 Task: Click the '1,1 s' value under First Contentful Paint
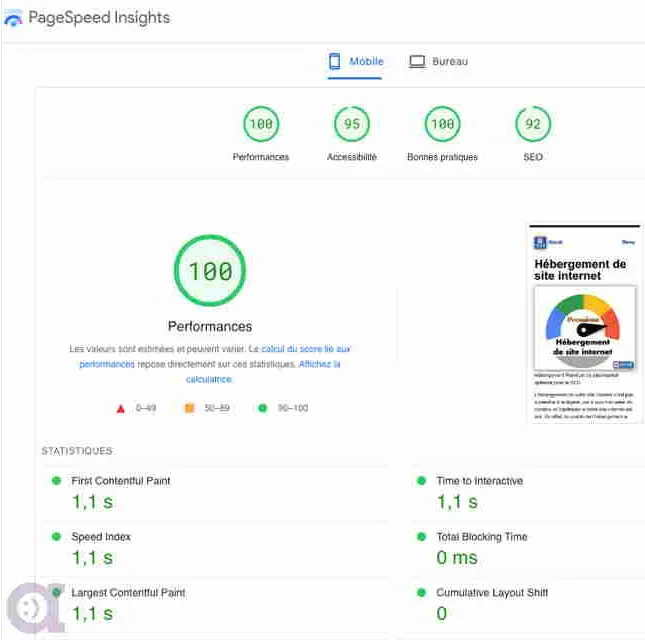click(93, 502)
